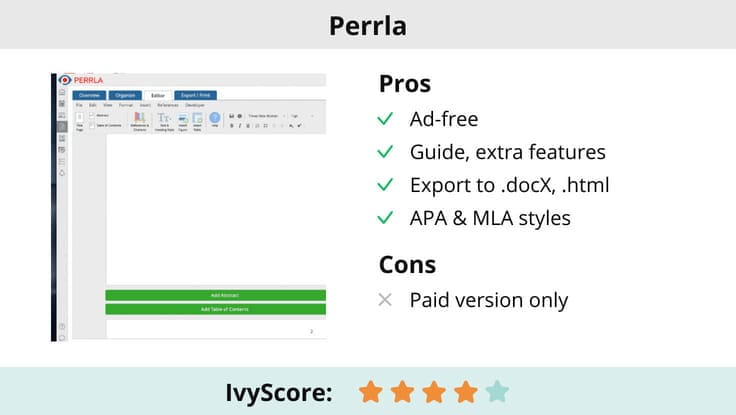Open the Text & Heading Styles tool
Viewport: 736px width, 415px height.
click(x=164, y=119)
